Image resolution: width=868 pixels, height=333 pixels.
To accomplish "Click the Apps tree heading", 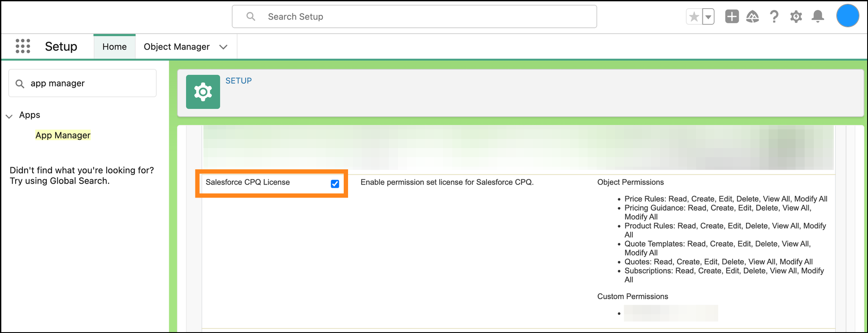I will pos(30,115).
